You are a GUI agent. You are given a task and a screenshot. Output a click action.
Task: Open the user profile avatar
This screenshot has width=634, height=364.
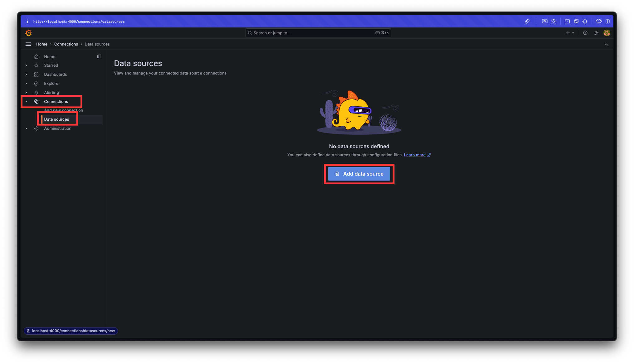pyautogui.click(x=607, y=33)
